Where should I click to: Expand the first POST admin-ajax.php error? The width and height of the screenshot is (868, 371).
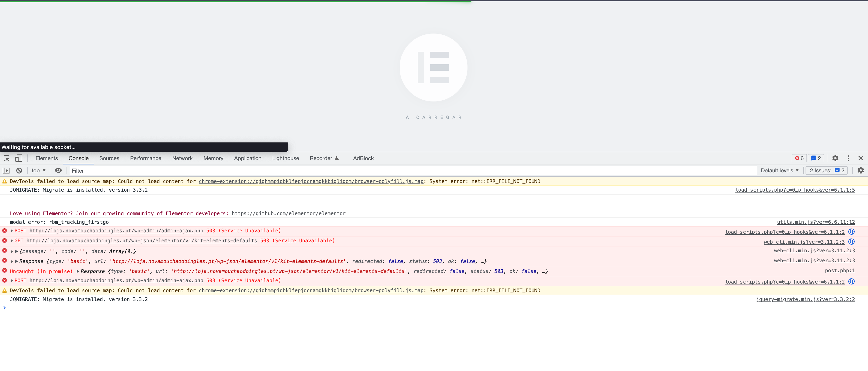point(12,231)
